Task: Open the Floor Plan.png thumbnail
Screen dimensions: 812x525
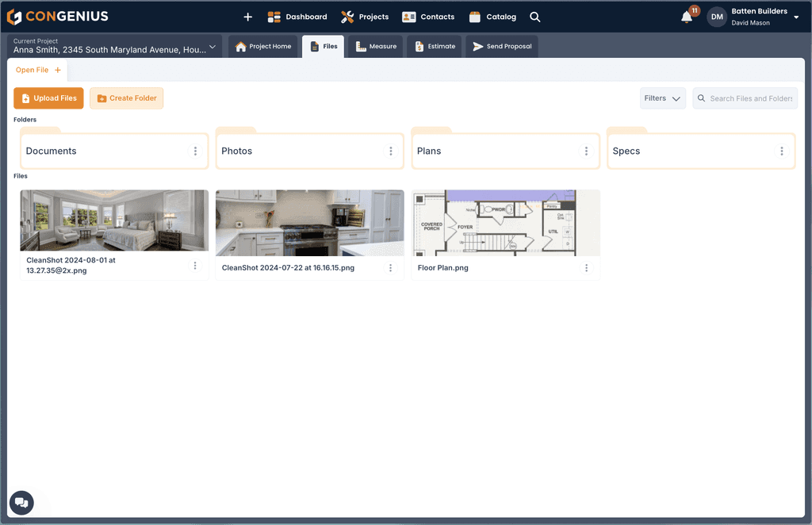Action: point(505,223)
